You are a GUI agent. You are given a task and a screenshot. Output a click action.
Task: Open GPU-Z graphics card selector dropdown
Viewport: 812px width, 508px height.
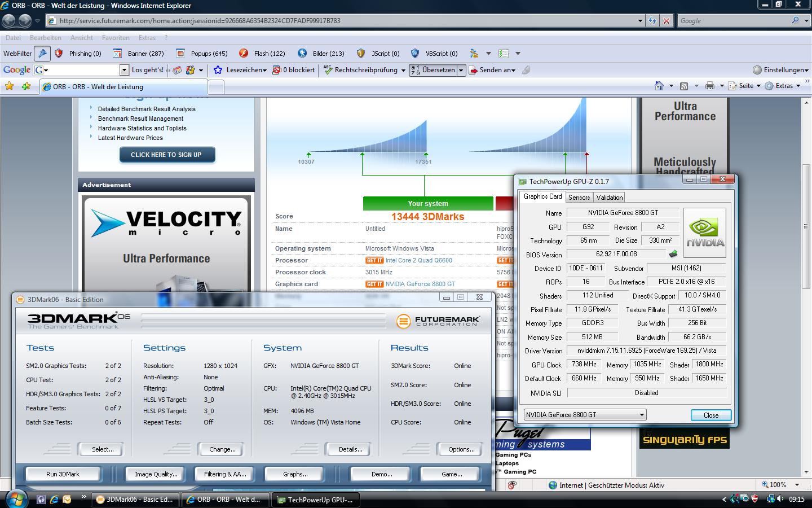[x=642, y=415]
